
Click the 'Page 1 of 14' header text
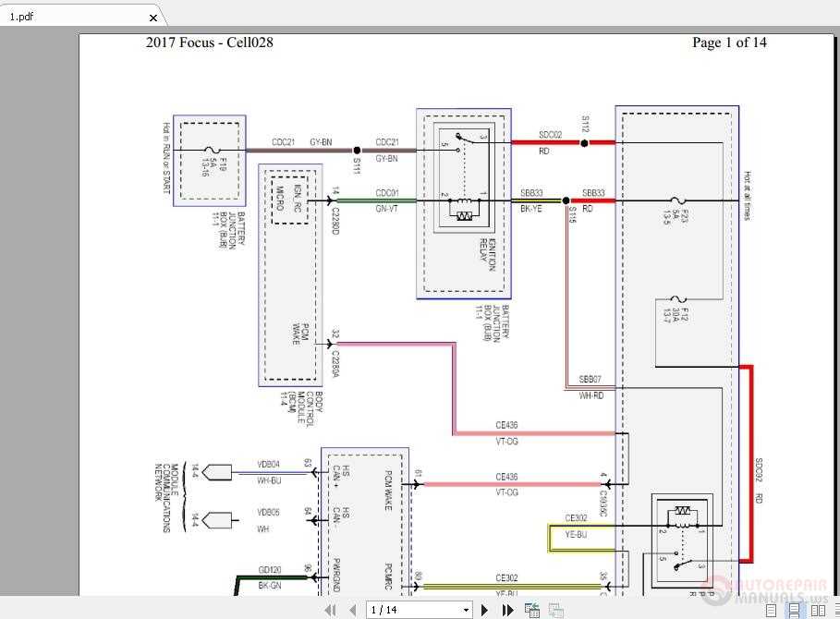click(x=729, y=42)
